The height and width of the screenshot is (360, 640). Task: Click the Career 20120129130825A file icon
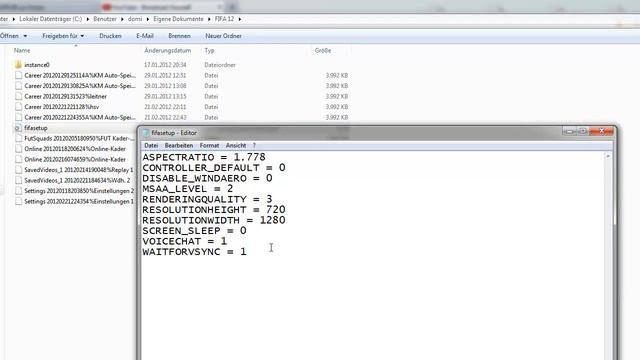click(18, 86)
